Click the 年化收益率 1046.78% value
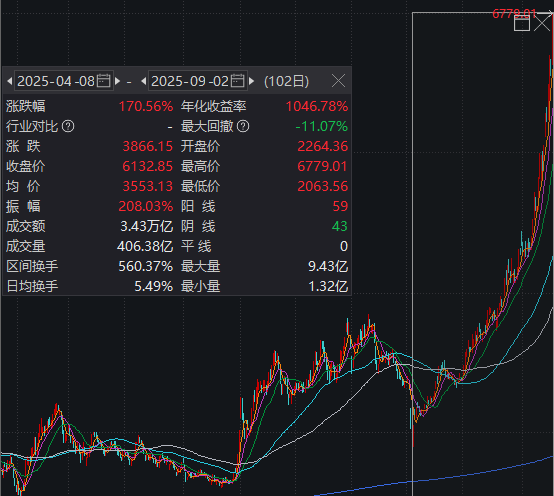The image size is (554, 496). [317, 106]
